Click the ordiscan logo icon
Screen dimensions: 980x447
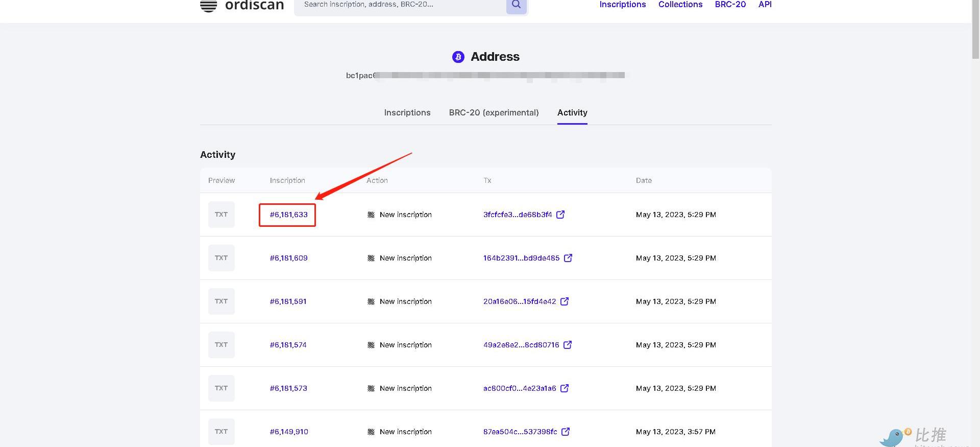click(208, 6)
